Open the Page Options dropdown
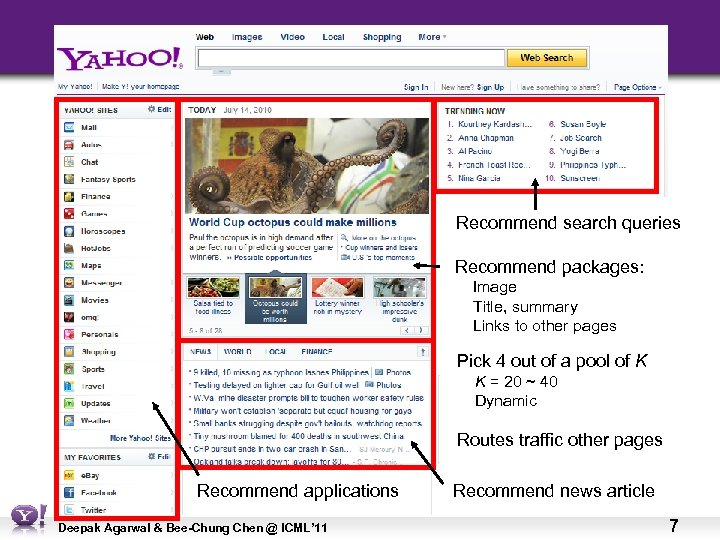The width and height of the screenshot is (720, 540). click(638, 87)
